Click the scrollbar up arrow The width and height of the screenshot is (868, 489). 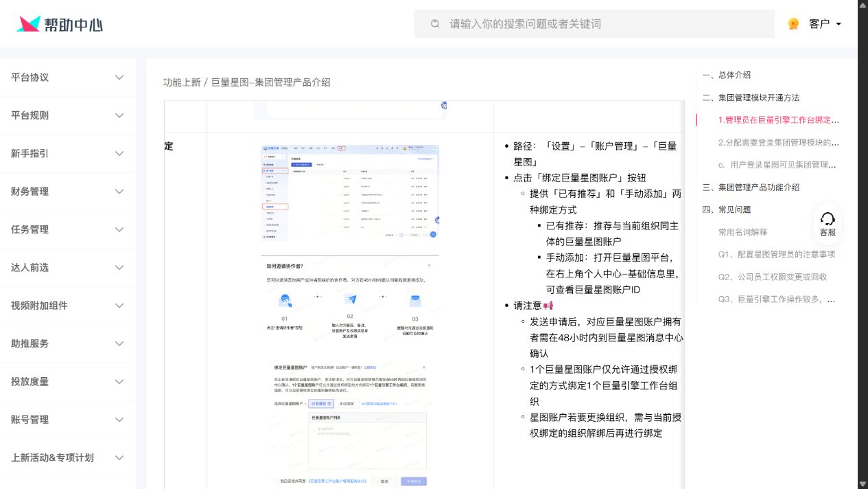863,5
